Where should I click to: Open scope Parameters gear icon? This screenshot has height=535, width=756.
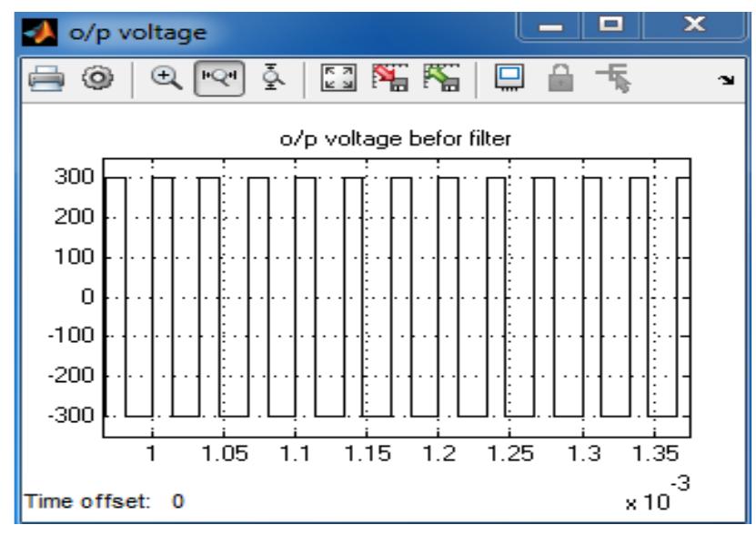pos(98,77)
